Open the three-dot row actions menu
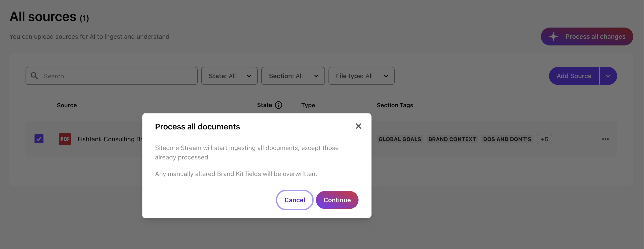 click(605, 139)
